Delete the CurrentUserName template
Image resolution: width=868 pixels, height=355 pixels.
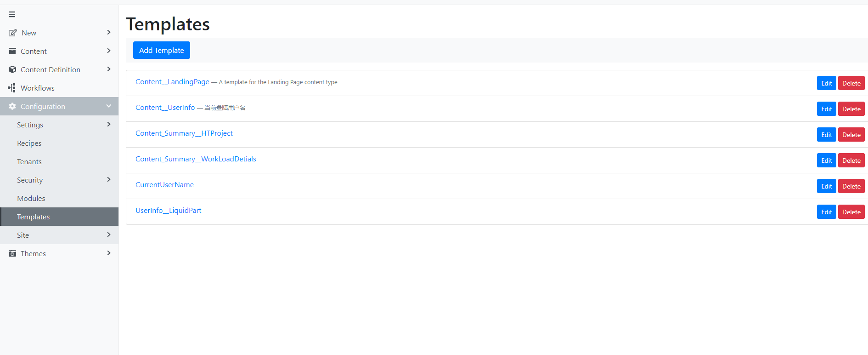point(851,186)
